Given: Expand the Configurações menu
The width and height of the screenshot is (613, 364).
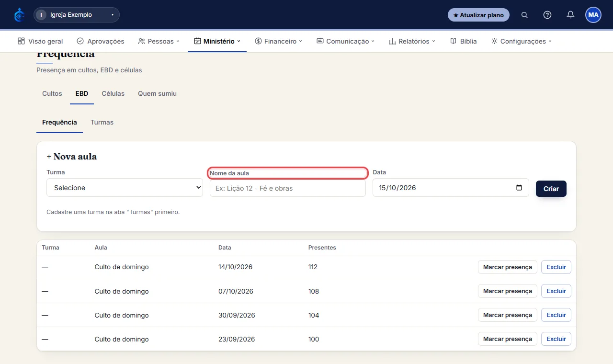Looking at the screenshot, I should [522, 41].
